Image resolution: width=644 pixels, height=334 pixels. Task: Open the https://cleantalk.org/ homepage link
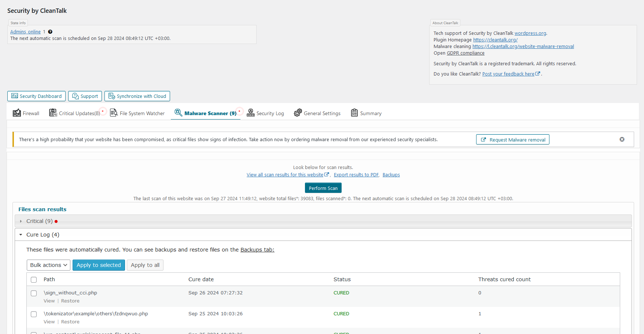(495, 40)
